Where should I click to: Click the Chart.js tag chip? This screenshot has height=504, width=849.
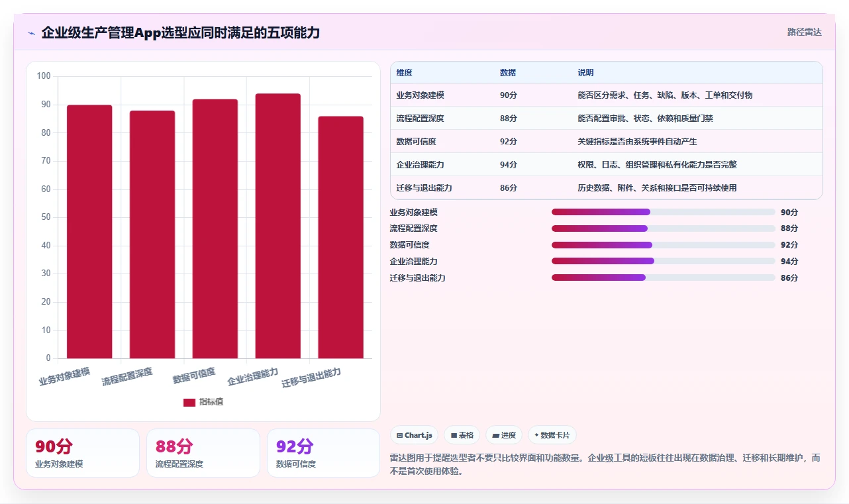[x=414, y=435]
